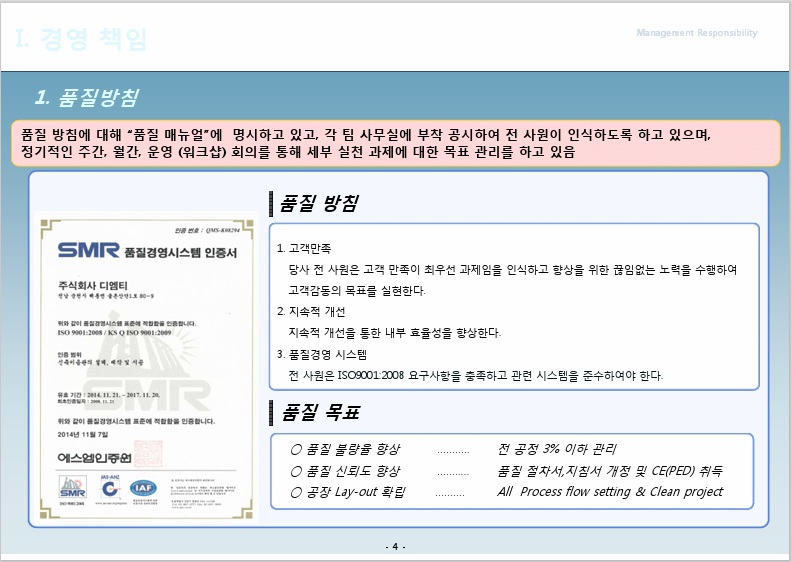Click the goal '○ 공장 Lay-out 확립'

348,492
